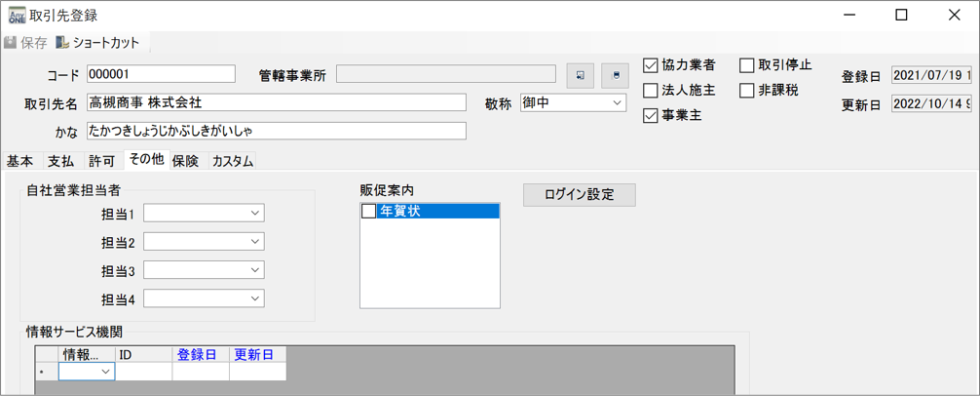Image resolution: width=980 pixels, height=396 pixels.
Task: Switch to the 許可 tab
Action: (x=103, y=161)
